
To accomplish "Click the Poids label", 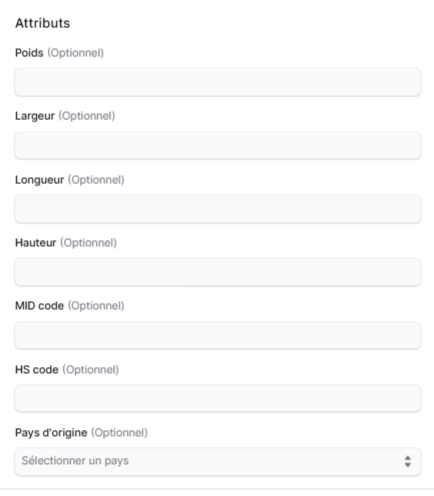I will tap(29, 53).
